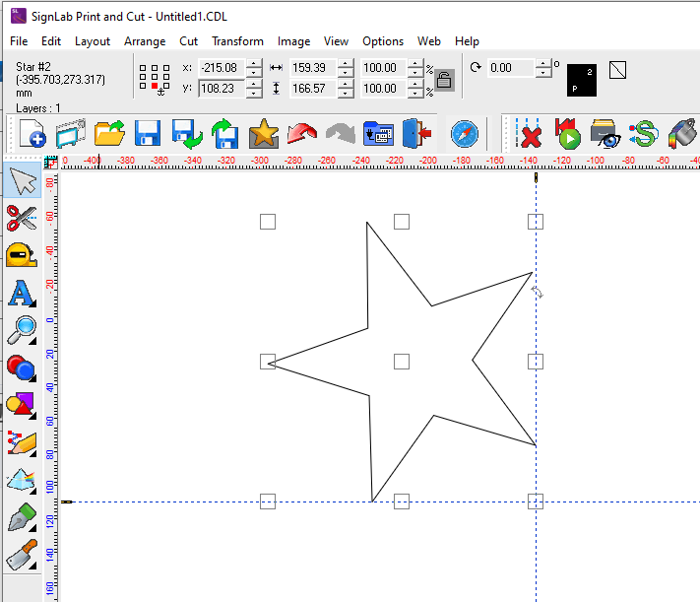Screen dimensions: 700x602
Task: Click the green play with red flag icon
Action: click(x=567, y=134)
